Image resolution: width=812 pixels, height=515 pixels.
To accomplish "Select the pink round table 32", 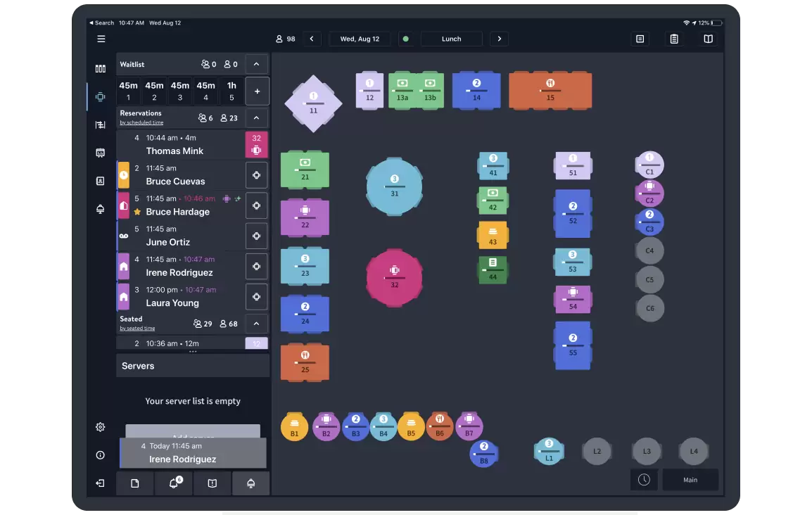I will point(395,277).
